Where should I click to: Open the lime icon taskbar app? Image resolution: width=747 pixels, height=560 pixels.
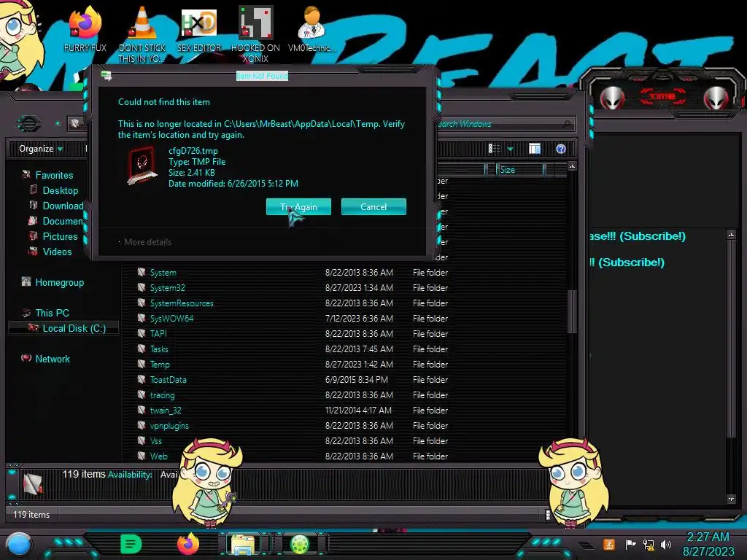pyautogui.click(x=301, y=544)
